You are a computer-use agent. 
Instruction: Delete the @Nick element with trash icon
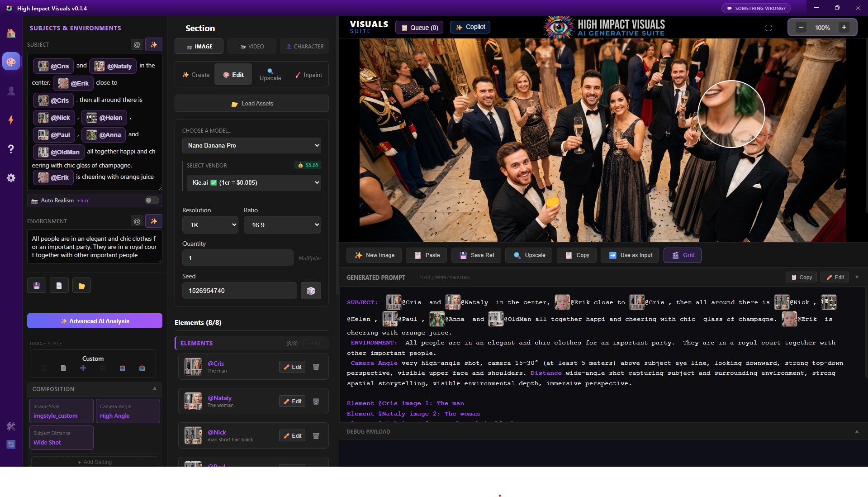pyautogui.click(x=316, y=436)
